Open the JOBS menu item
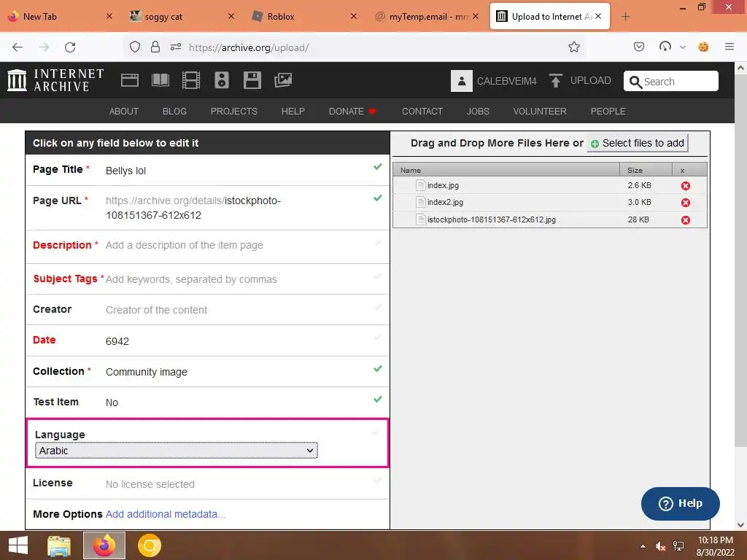The image size is (747, 560). tap(478, 111)
